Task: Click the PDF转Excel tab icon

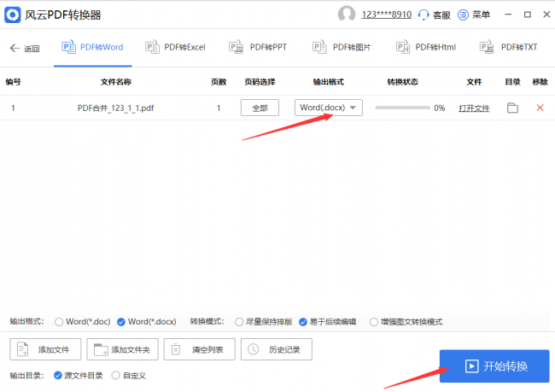Action: [x=152, y=47]
